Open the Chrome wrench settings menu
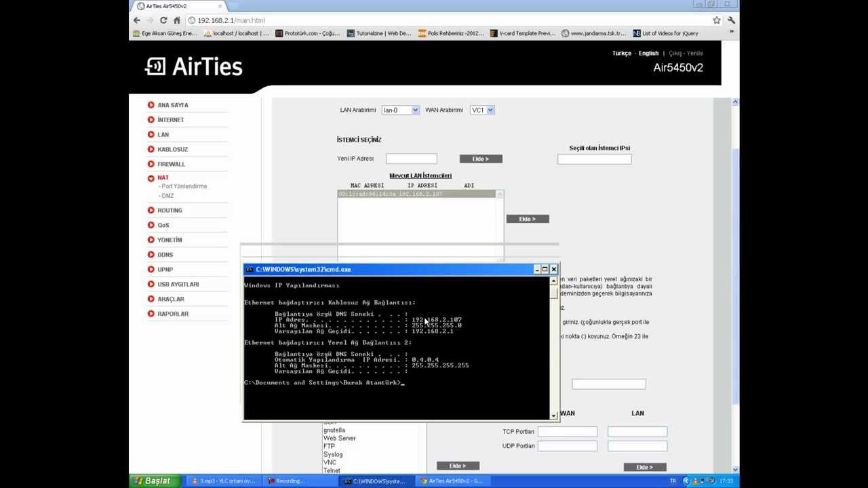Image resolution: width=868 pixels, height=488 pixels. [731, 20]
